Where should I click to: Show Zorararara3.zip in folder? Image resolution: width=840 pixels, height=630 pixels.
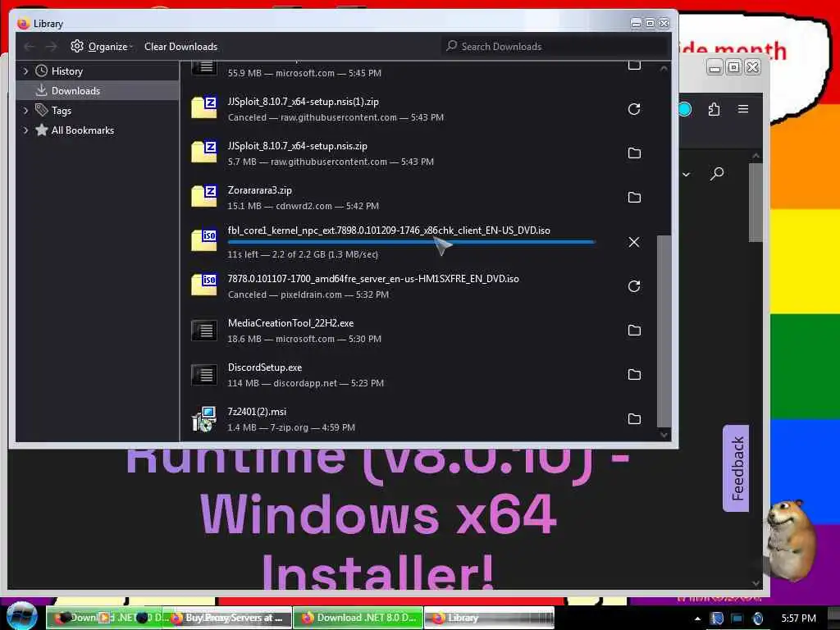point(634,198)
